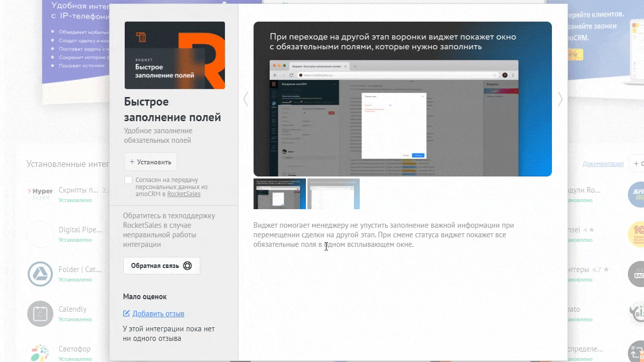Click the Hyper Script logo in the background list
Viewport: 644px width, 362px height.
40,194
